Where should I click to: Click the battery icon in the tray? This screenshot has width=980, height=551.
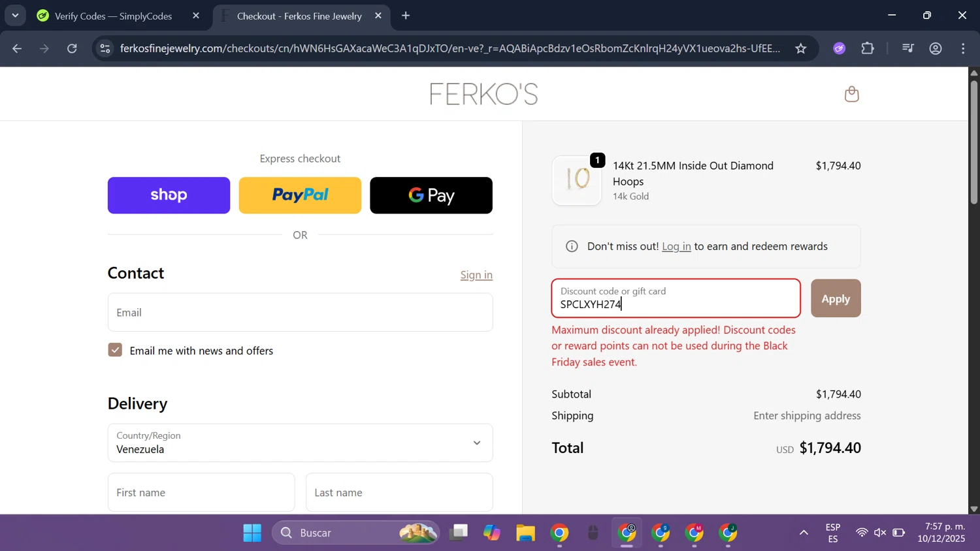[x=899, y=533]
